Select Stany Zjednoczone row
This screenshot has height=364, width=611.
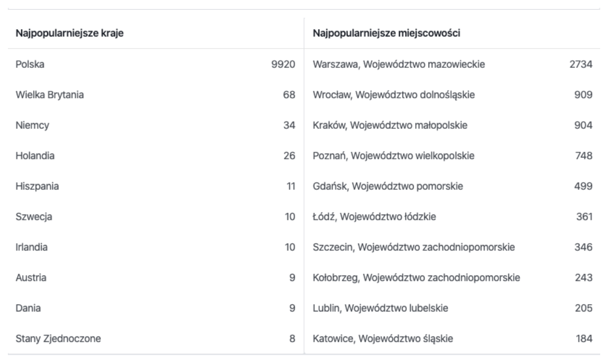click(156, 338)
